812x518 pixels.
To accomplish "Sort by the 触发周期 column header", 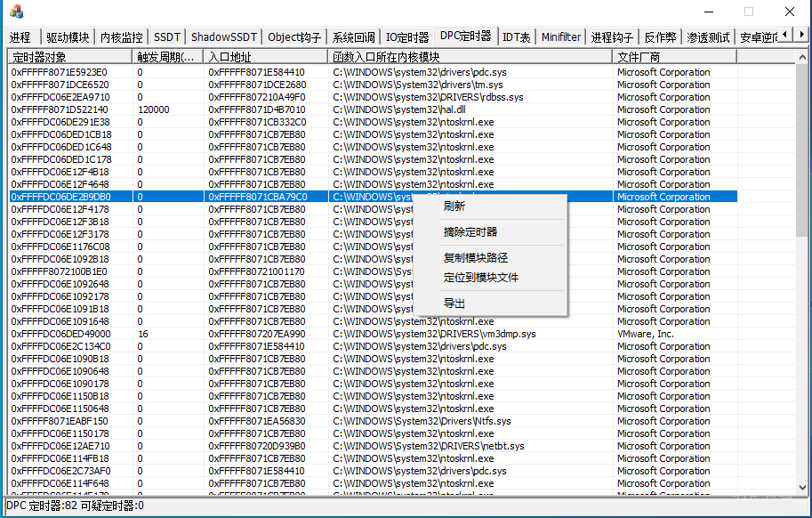I will point(168,56).
